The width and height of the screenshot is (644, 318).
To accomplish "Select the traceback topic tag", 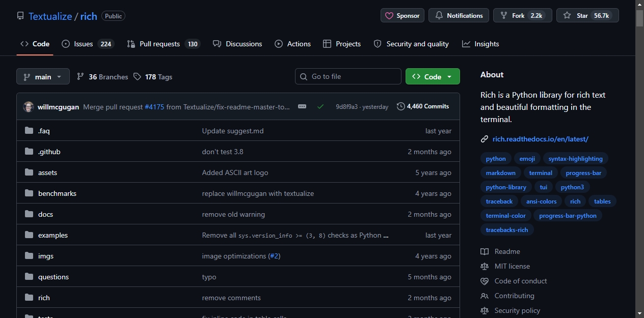I will pos(499,201).
